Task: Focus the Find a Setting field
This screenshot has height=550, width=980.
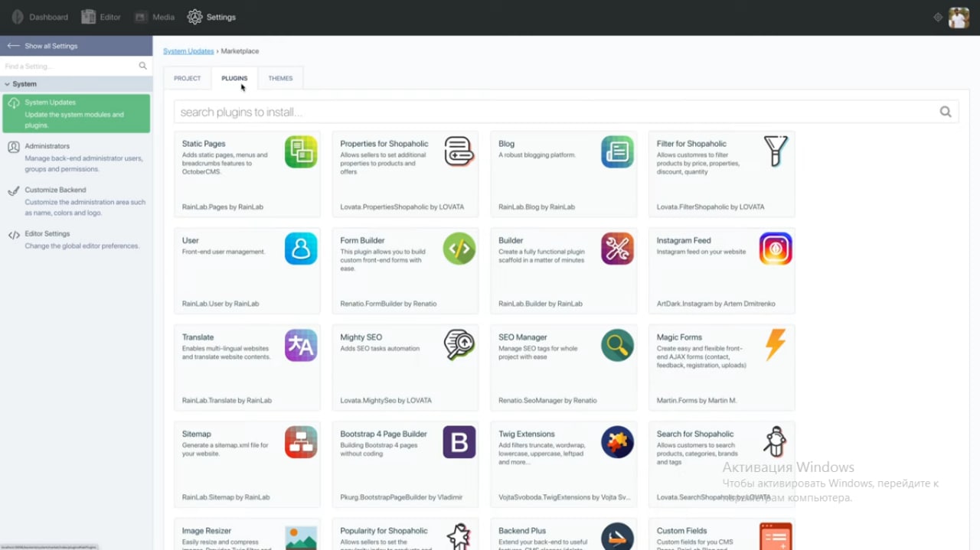Action: tap(69, 67)
